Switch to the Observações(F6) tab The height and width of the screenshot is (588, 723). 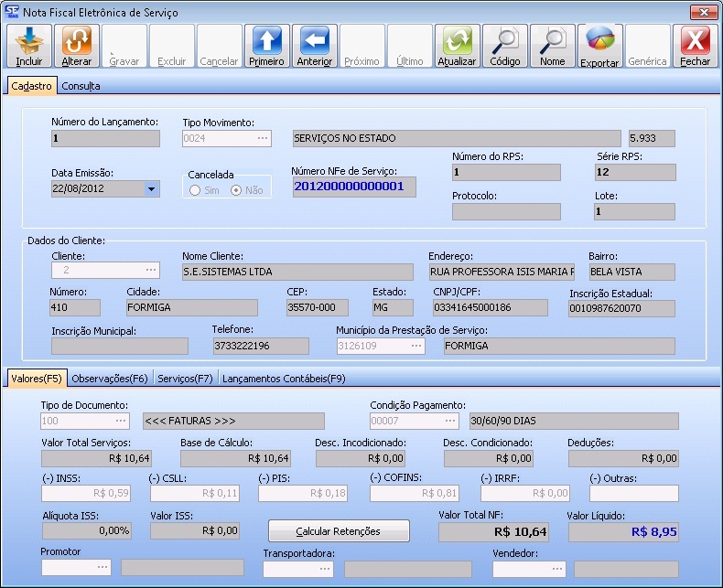pos(110,378)
